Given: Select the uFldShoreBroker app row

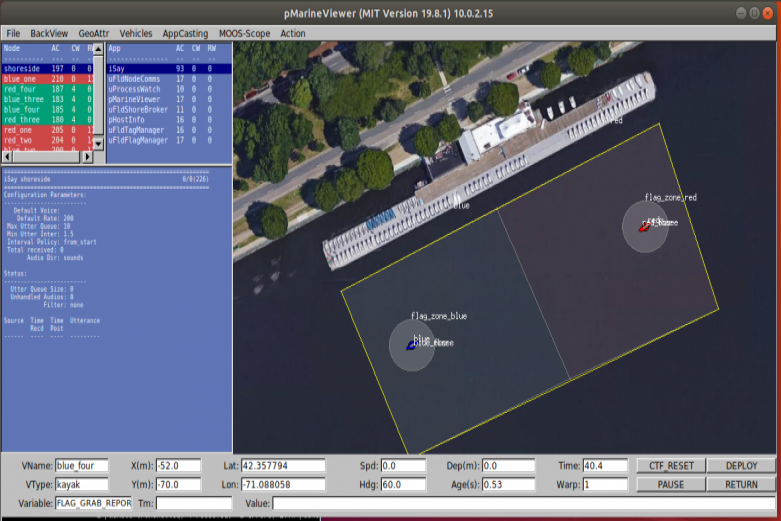Looking at the screenshot, I should 169,110.
